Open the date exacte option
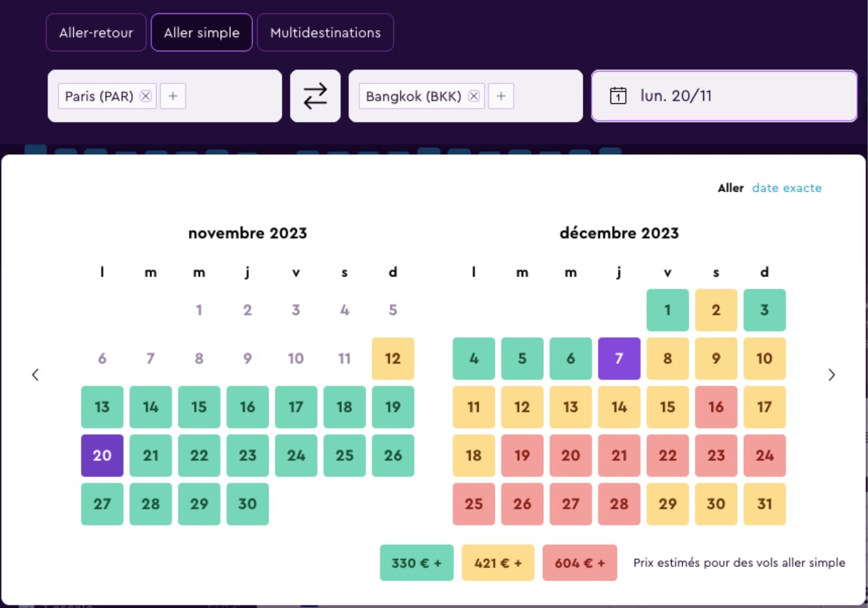868x608 pixels. [x=787, y=188]
